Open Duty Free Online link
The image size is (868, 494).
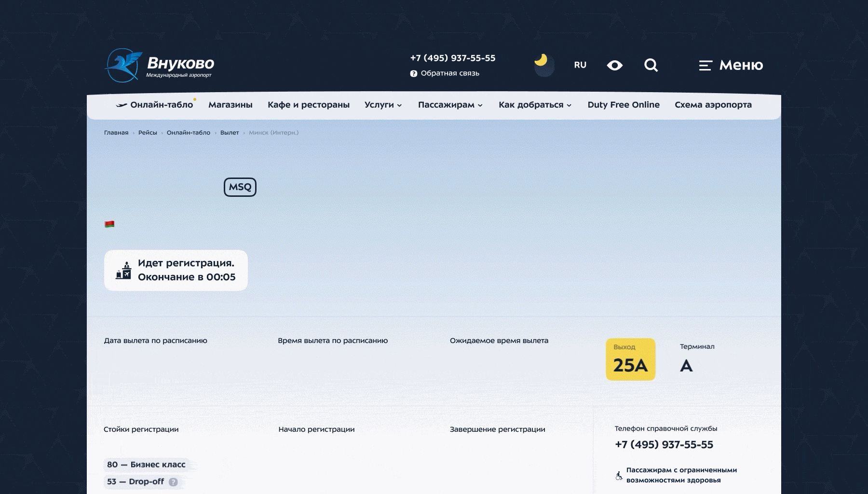coord(623,105)
